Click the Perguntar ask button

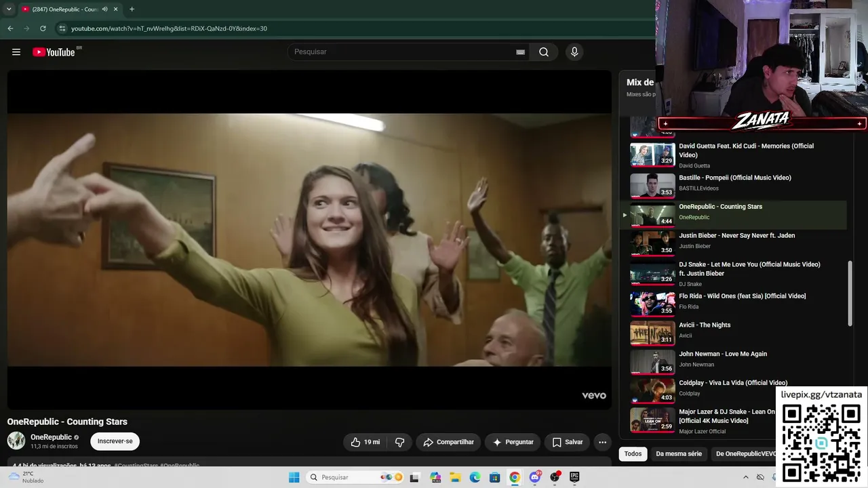pyautogui.click(x=513, y=442)
